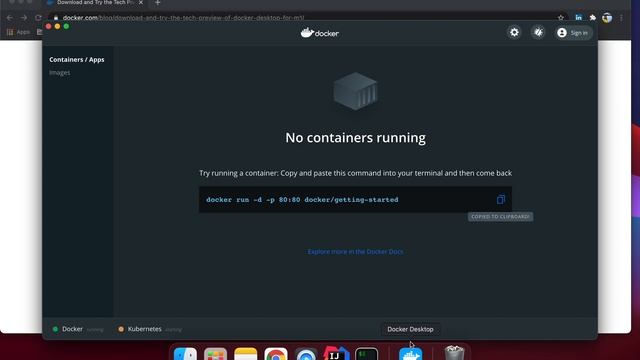Select Containers / Apps in sidebar
Screen dimensions: 640x360
(x=77, y=60)
